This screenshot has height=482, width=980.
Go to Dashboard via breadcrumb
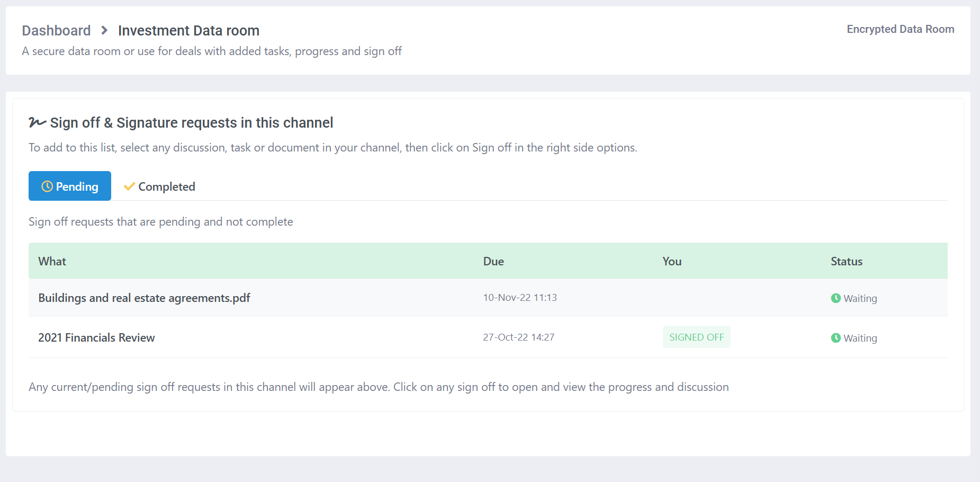tap(56, 31)
